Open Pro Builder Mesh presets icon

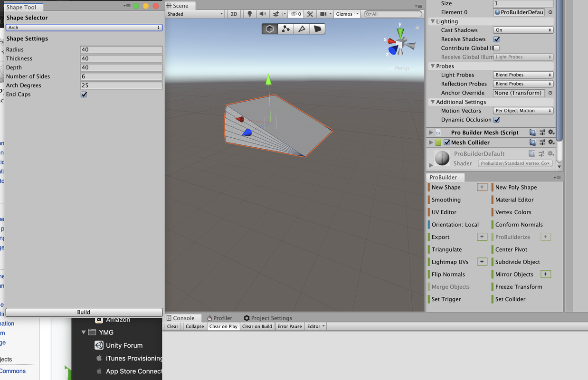click(x=542, y=133)
